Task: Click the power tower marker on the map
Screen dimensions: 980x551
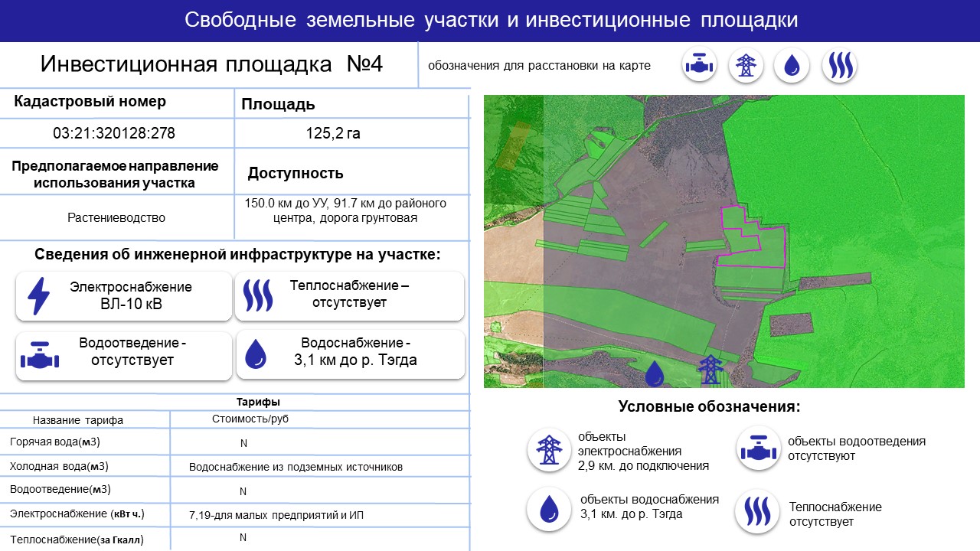Action: (x=711, y=370)
